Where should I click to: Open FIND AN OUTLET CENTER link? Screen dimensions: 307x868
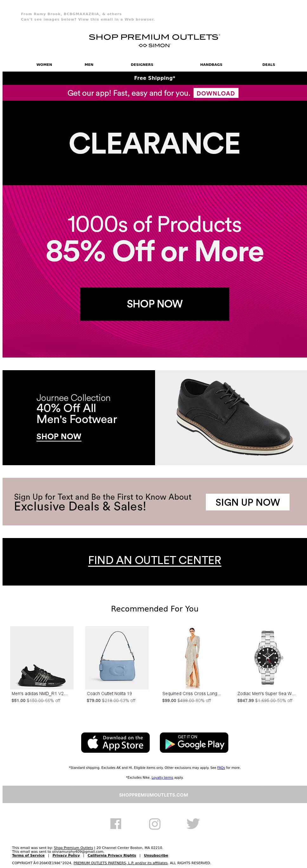coord(154,560)
